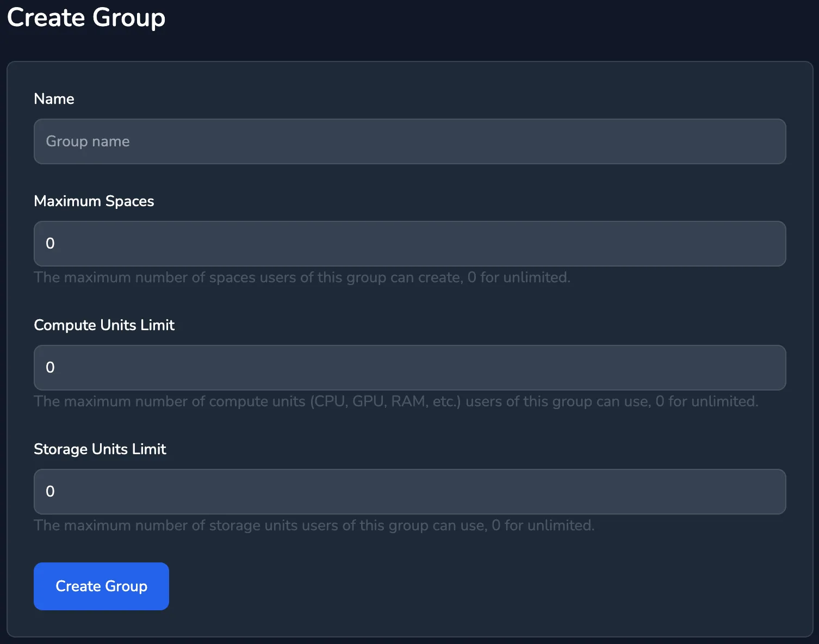
Task: Click into the Storage Units Limit field
Action: (x=409, y=492)
